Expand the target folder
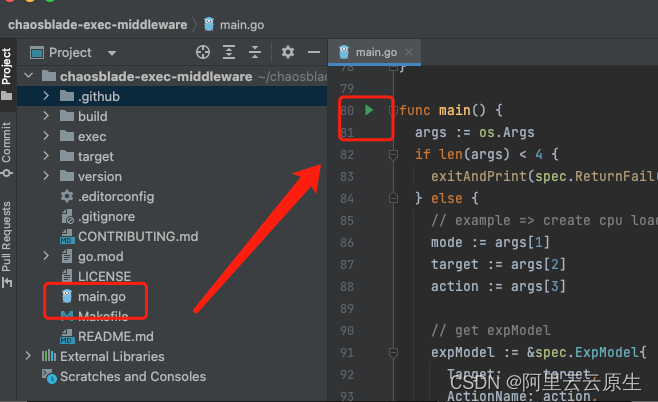The image size is (658, 402). click(46, 156)
